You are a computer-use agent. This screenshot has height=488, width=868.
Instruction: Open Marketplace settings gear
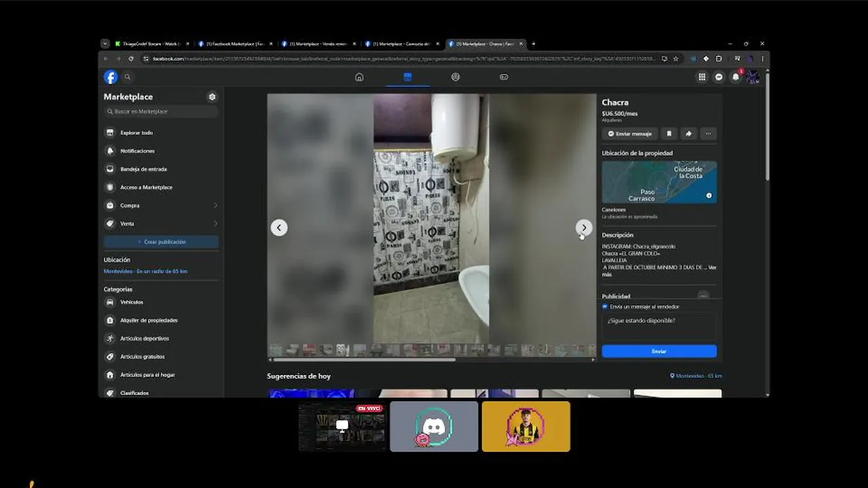click(212, 97)
